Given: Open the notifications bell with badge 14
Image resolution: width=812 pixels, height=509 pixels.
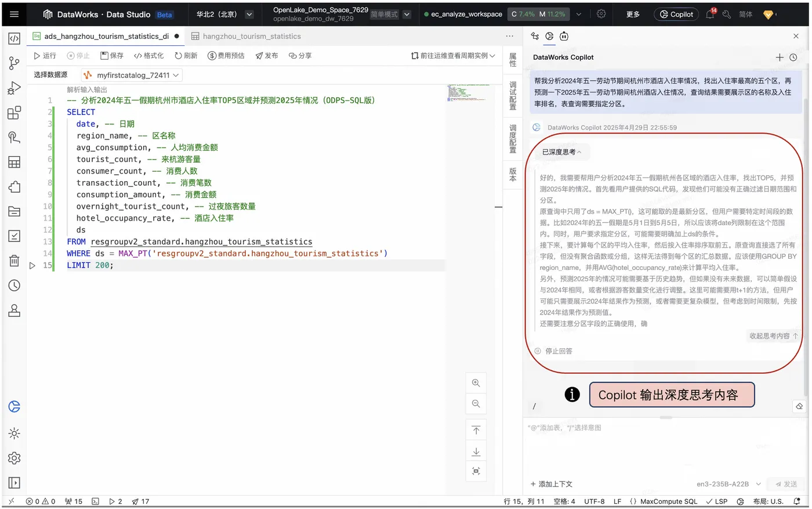Looking at the screenshot, I should 710,15.
